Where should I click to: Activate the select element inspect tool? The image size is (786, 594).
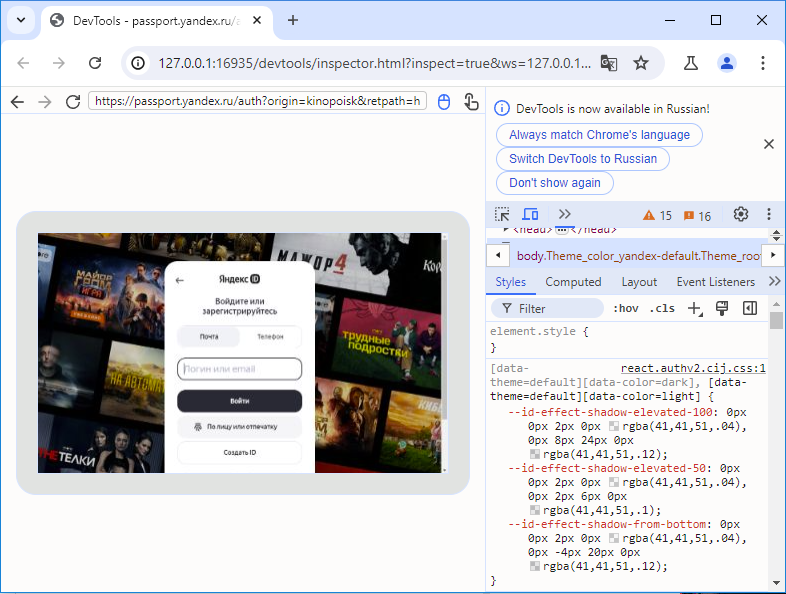tap(502, 215)
